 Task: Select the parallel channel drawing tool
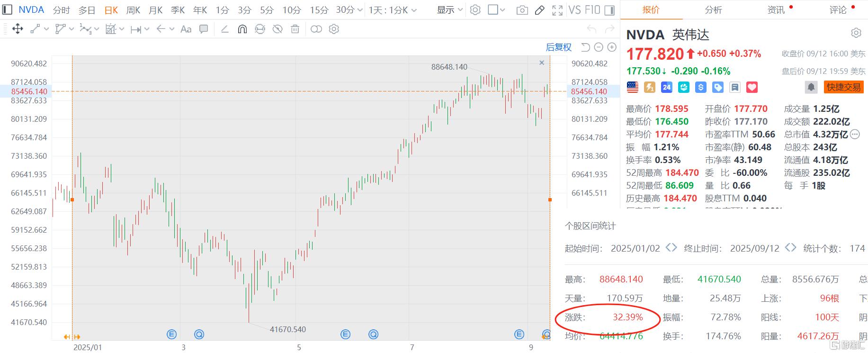coord(60,29)
